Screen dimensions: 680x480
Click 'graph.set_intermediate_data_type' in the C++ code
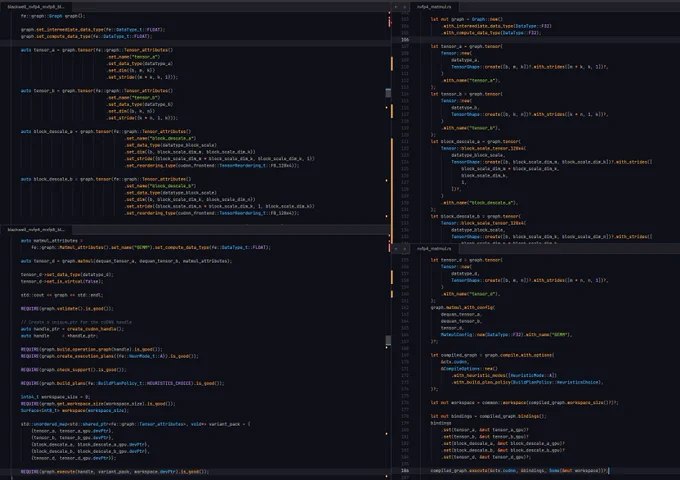pyautogui.click(x=62, y=29)
